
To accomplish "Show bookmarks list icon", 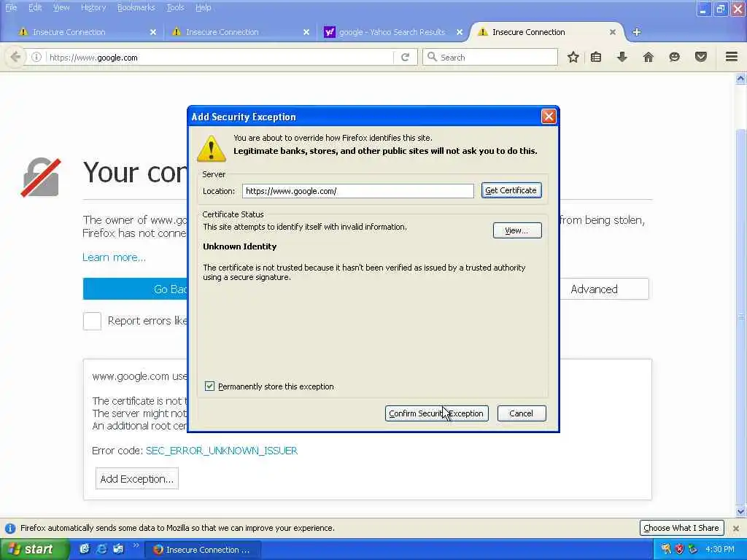I will (x=596, y=57).
